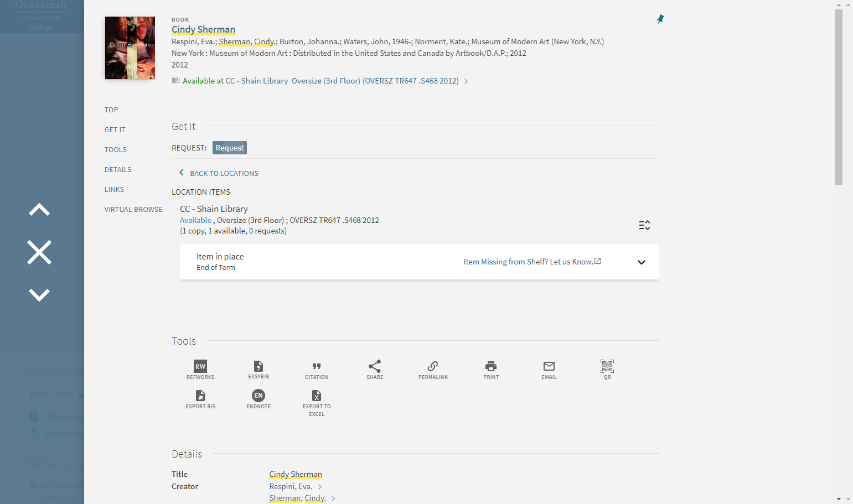Open the EasyBib export tool
Image resolution: width=853 pixels, height=504 pixels.
pyautogui.click(x=259, y=370)
